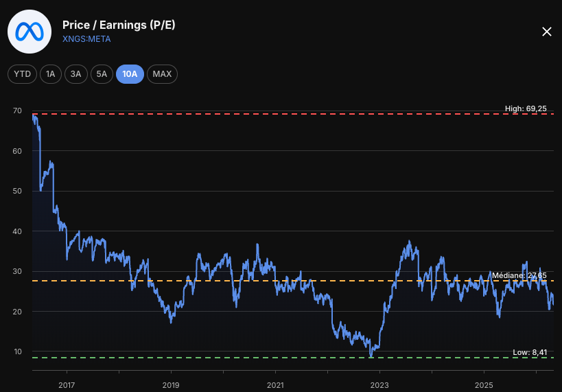
Task: Click the Price / Earnings (P/E) title
Action: (x=119, y=25)
